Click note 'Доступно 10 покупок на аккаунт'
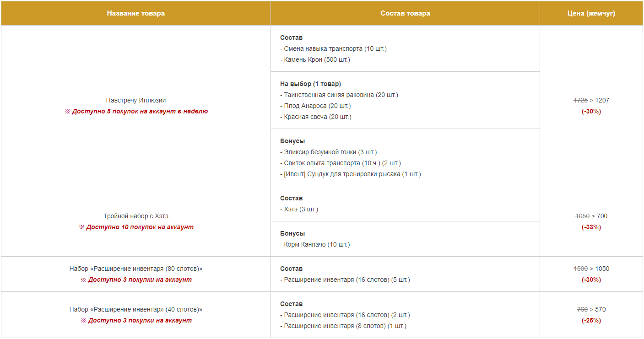The image size is (644, 339). pos(136,227)
